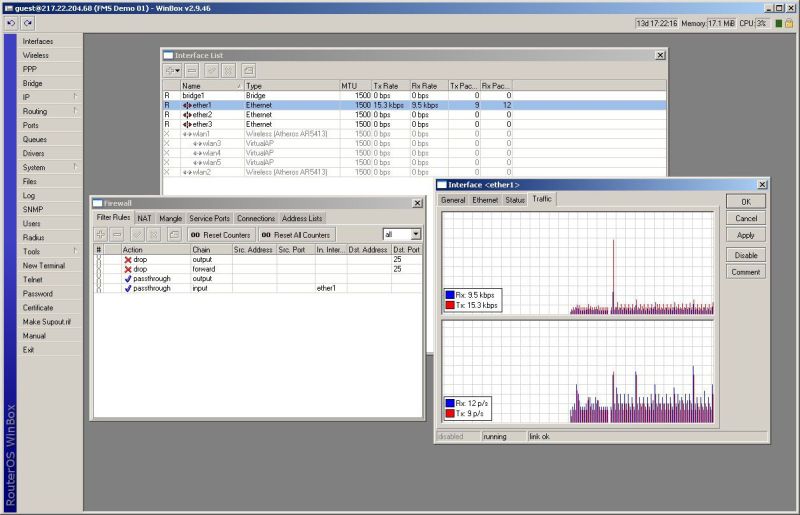Click the Disable button in ether1 window
This screenshot has height=515, width=800.
click(x=745, y=254)
